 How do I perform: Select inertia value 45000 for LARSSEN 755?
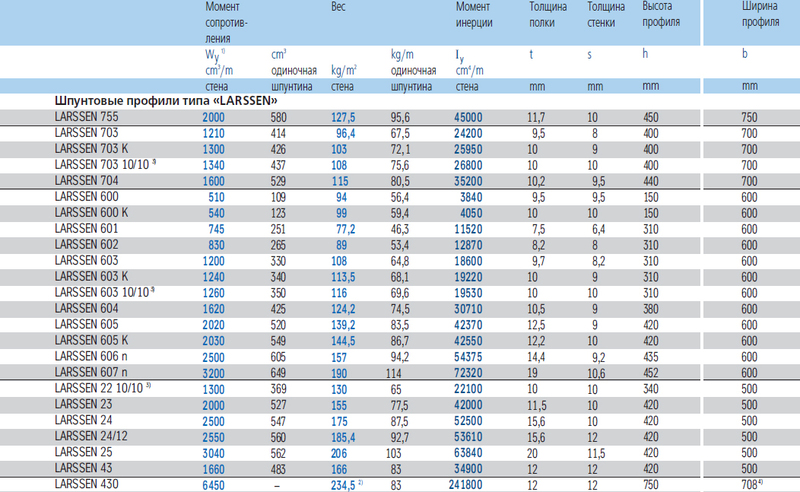(x=468, y=117)
